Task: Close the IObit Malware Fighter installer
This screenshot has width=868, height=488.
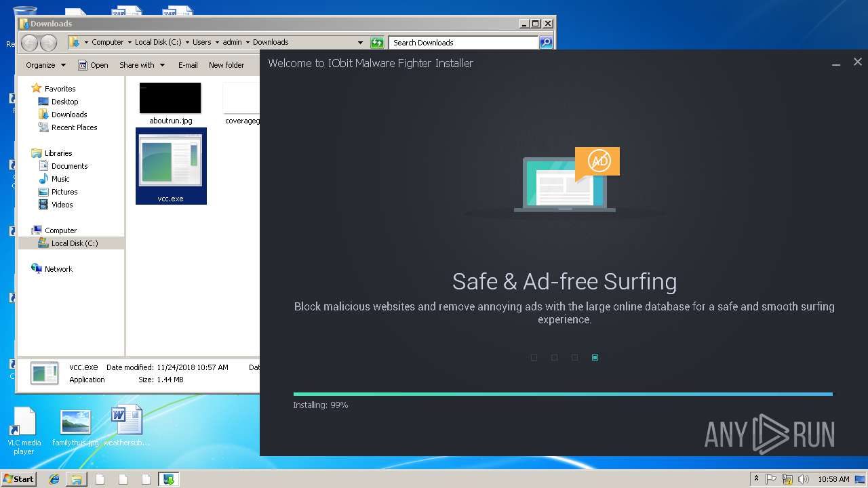Action: click(x=858, y=62)
